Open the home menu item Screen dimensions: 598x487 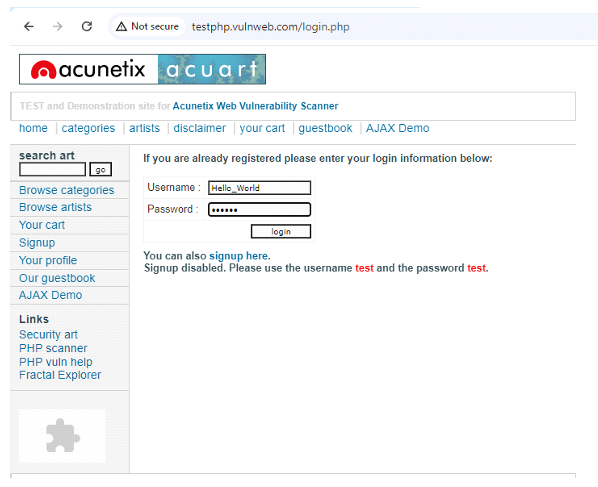tap(34, 128)
